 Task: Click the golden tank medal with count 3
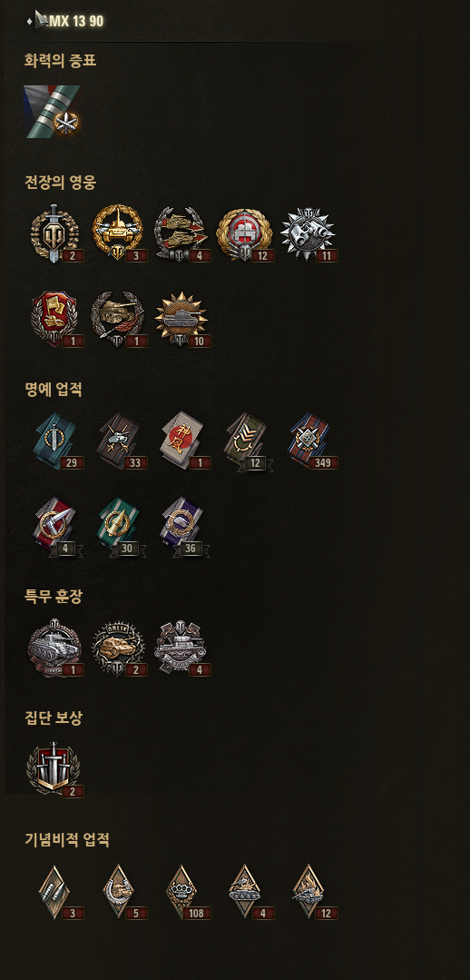coord(119,234)
